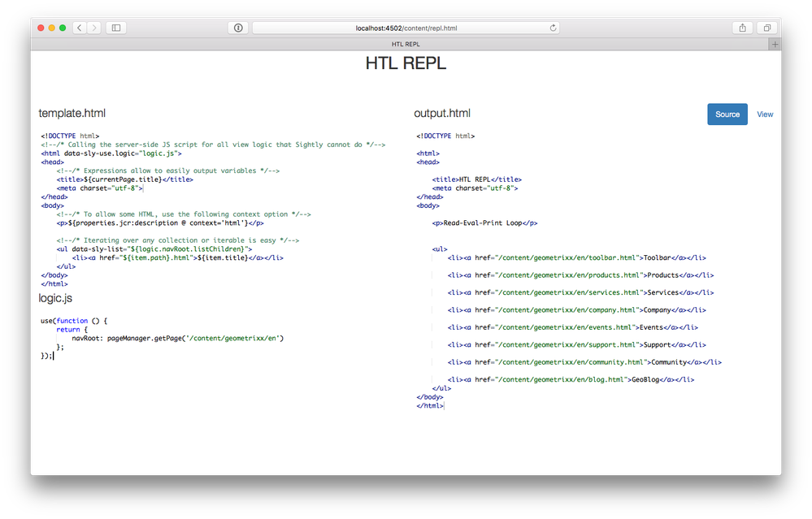The width and height of the screenshot is (812, 519).
Task: Select the HTL REPL tab
Action: click(405, 44)
